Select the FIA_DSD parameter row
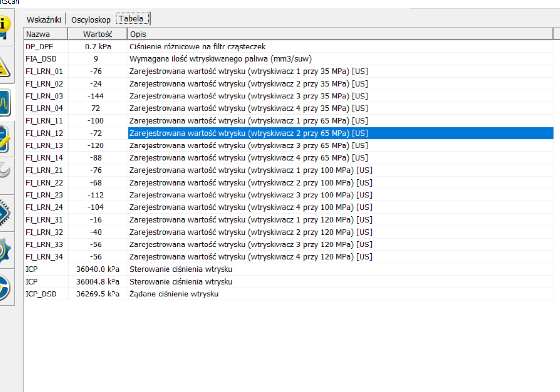This screenshot has height=392, width=560. (x=45, y=59)
